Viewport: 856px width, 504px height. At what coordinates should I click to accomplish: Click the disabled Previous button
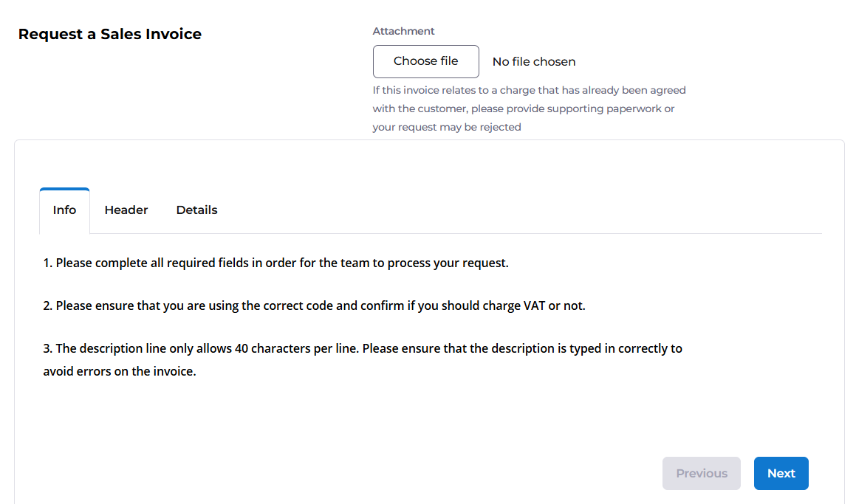[702, 474]
